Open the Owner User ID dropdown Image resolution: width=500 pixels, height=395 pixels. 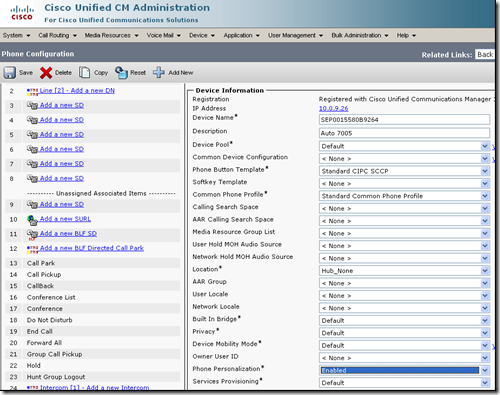404,358
